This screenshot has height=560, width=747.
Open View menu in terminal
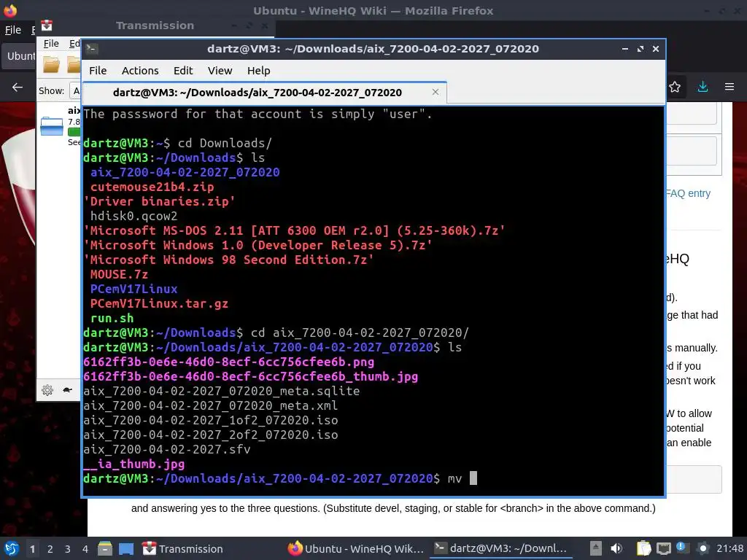click(220, 71)
